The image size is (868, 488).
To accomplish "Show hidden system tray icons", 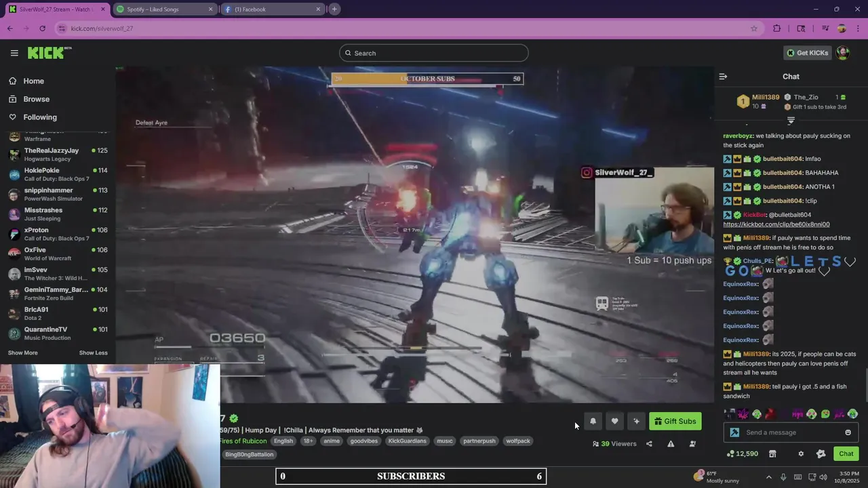I will point(768,477).
